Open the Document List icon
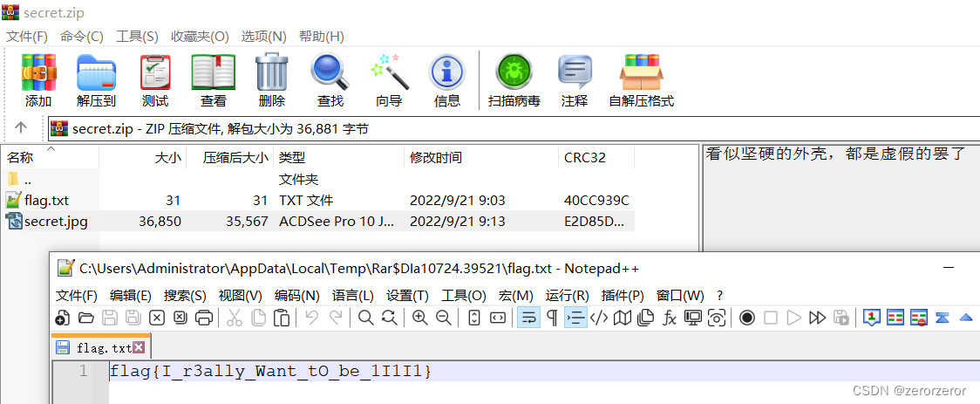 (x=645, y=318)
